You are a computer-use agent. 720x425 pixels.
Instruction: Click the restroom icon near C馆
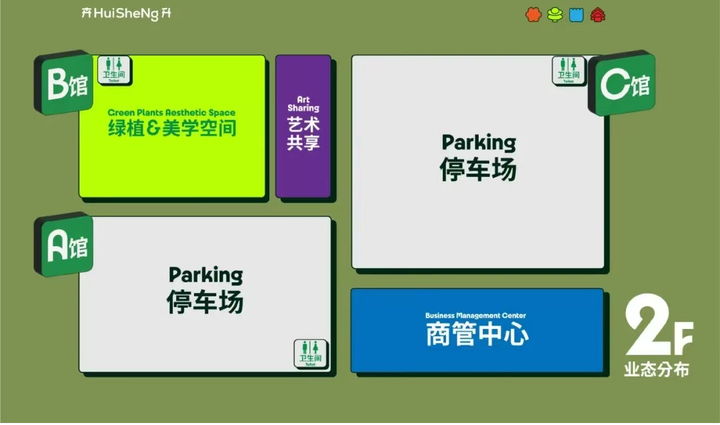point(568,71)
